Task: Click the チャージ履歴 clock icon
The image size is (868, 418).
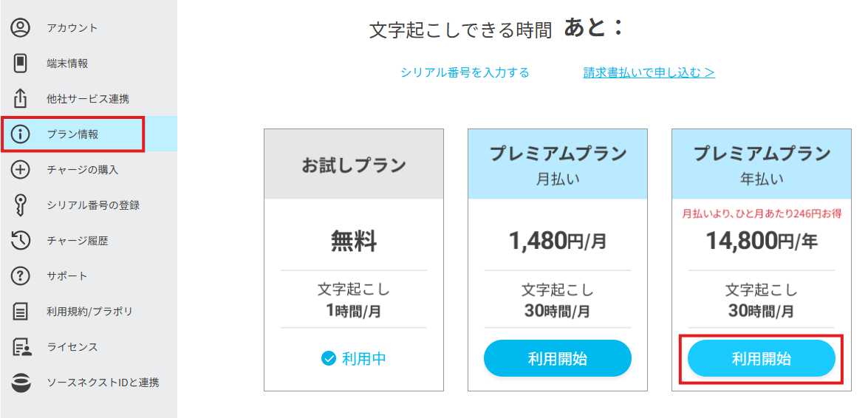Action: pyautogui.click(x=20, y=240)
